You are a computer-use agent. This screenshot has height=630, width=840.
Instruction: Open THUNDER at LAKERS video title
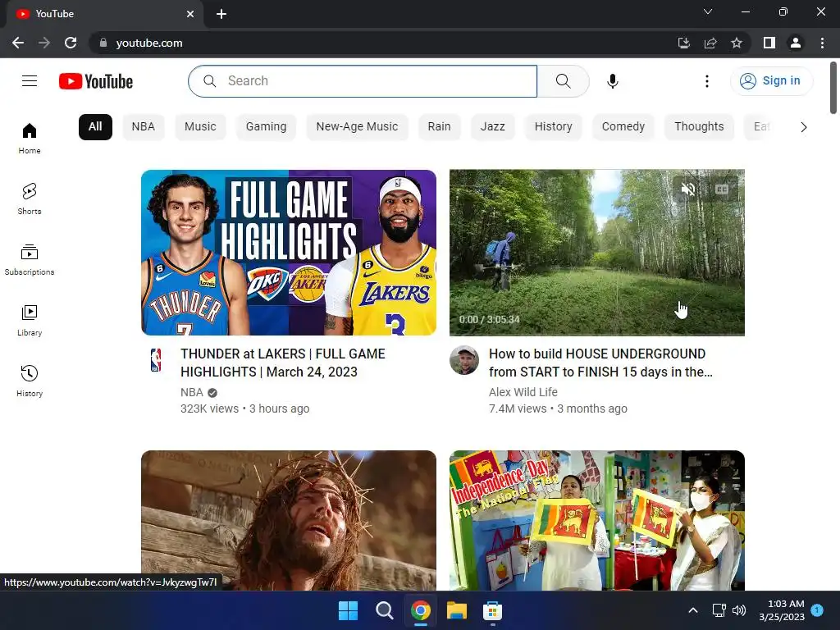(283, 363)
